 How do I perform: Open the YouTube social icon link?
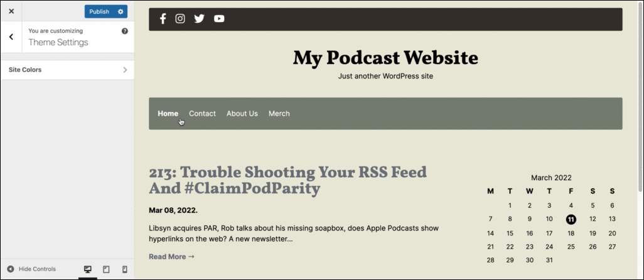pos(219,19)
